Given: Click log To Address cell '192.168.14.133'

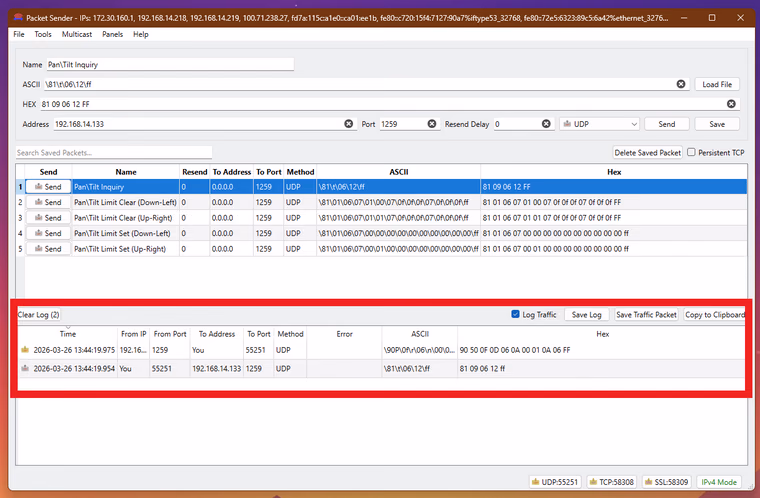Looking at the screenshot, I should point(216,369).
